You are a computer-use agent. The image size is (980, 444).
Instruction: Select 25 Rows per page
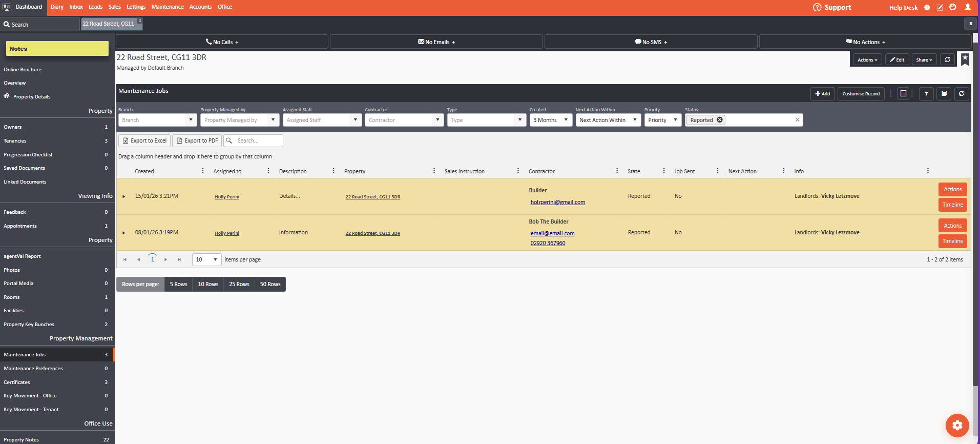click(239, 285)
